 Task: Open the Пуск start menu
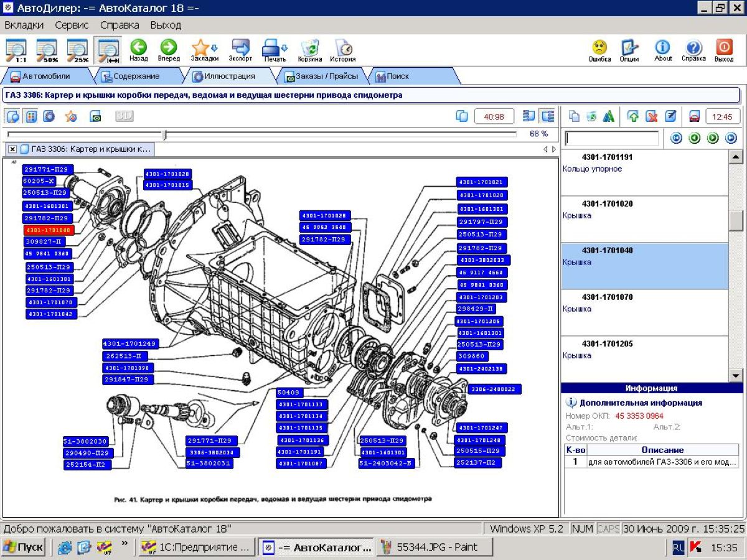click(23, 548)
